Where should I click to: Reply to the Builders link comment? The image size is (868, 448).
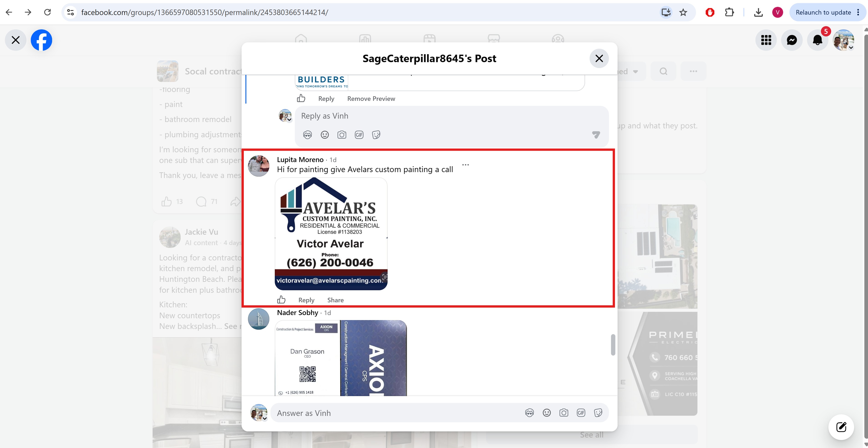326,99
